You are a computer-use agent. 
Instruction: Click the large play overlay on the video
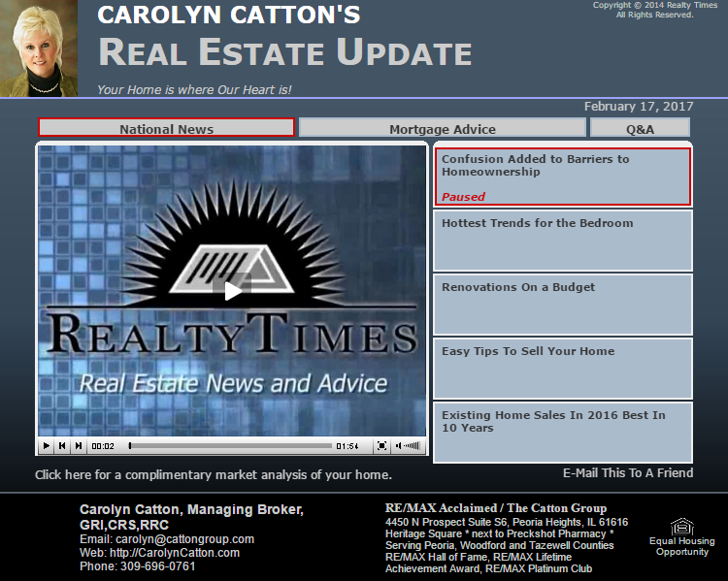(232, 290)
